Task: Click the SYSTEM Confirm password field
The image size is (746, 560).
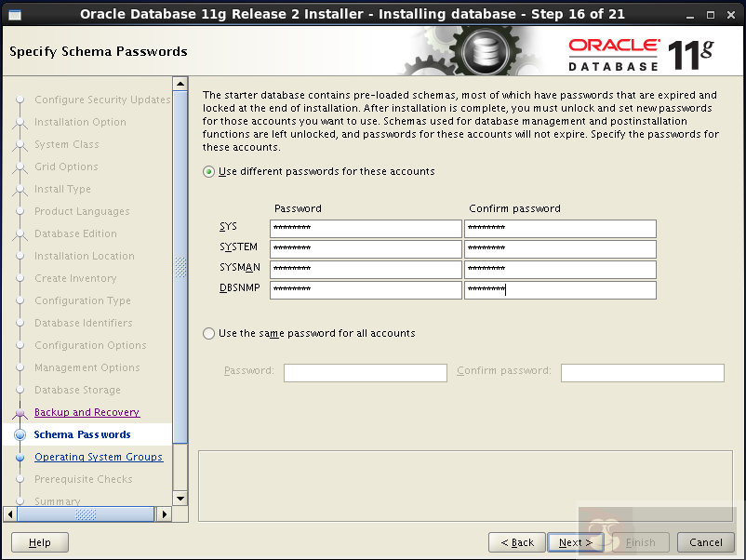Action: [x=561, y=247]
